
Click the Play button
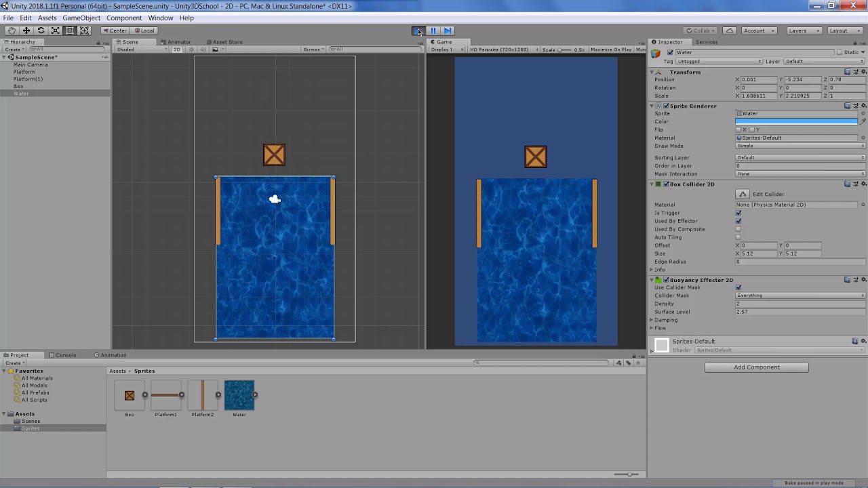click(418, 30)
